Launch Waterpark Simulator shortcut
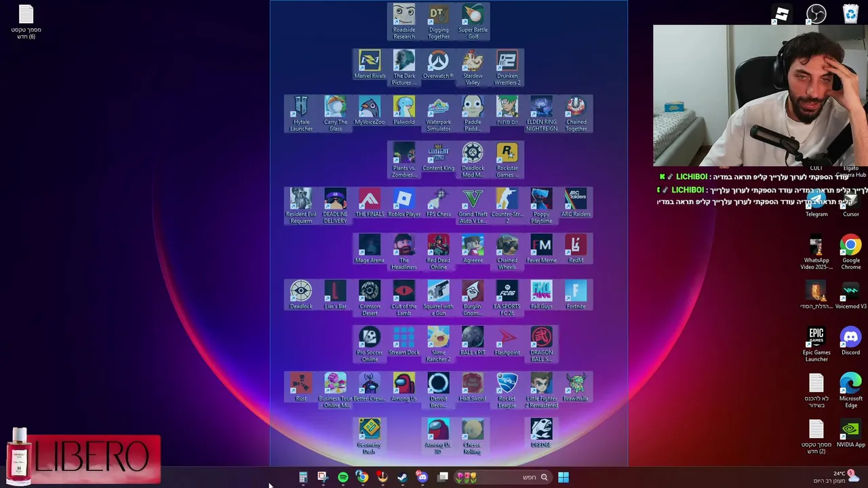The width and height of the screenshot is (868, 488). coord(439,114)
